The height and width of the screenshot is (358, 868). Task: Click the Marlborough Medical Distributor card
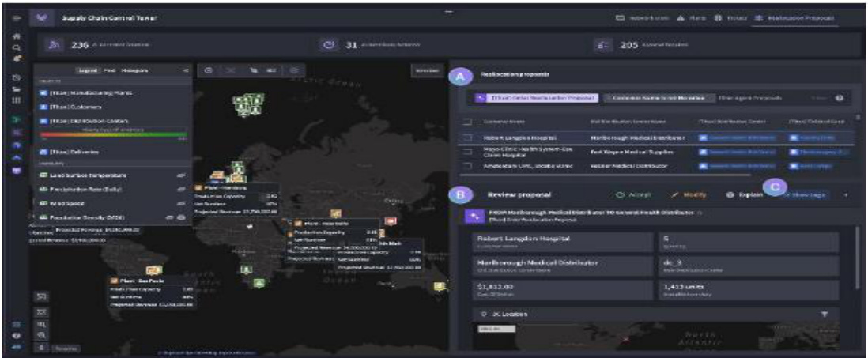click(562, 266)
